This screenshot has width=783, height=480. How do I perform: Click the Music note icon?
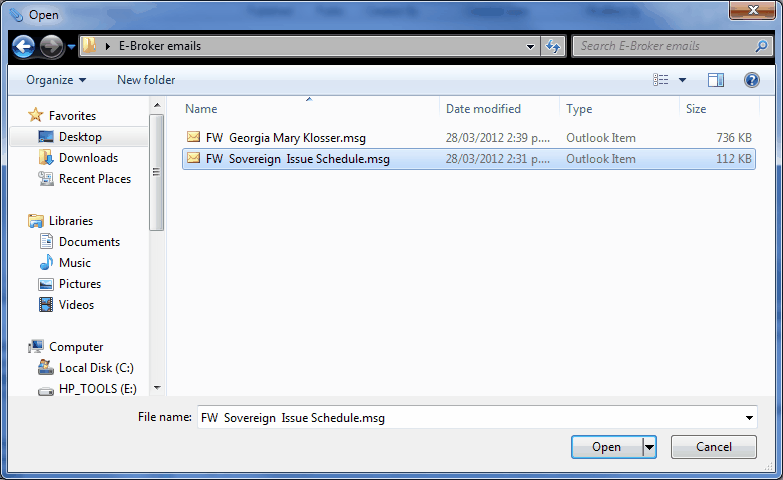click(x=46, y=262)
